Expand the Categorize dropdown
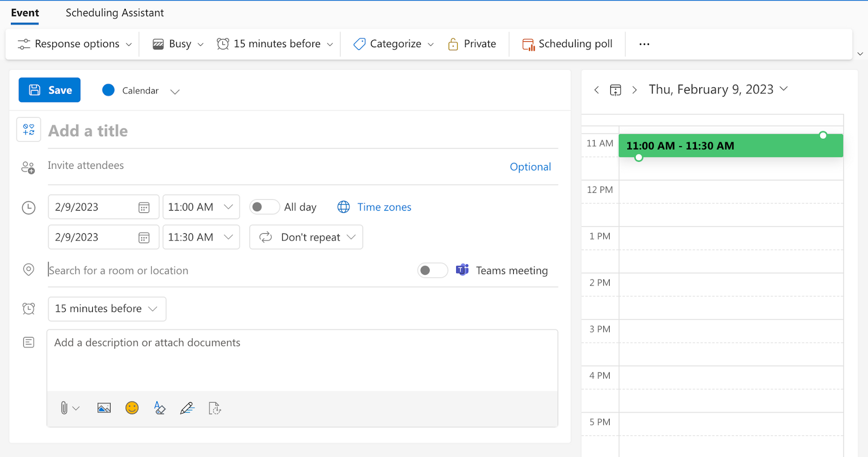868x457 pixels. 393,44
